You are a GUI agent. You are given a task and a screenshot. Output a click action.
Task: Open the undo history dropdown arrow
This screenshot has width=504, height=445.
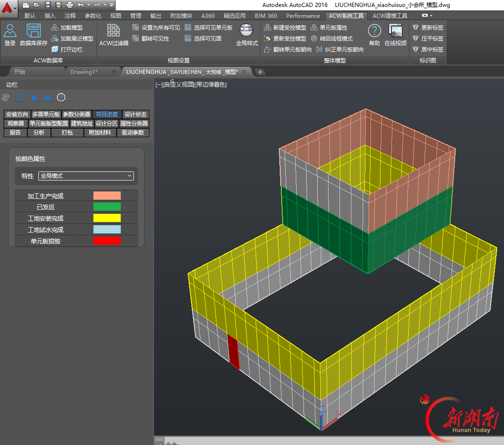click(x=89, y=5)
